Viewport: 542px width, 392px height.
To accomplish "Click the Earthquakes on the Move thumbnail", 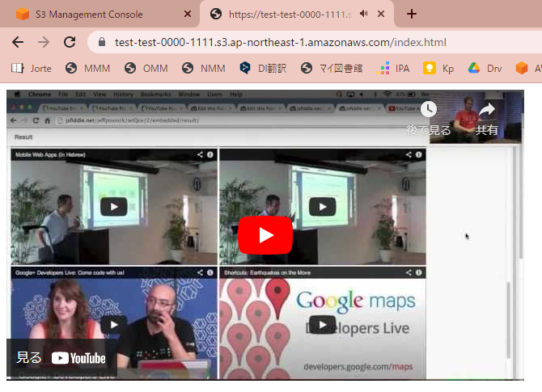I will pyautogui.click(x=323, y=324).
